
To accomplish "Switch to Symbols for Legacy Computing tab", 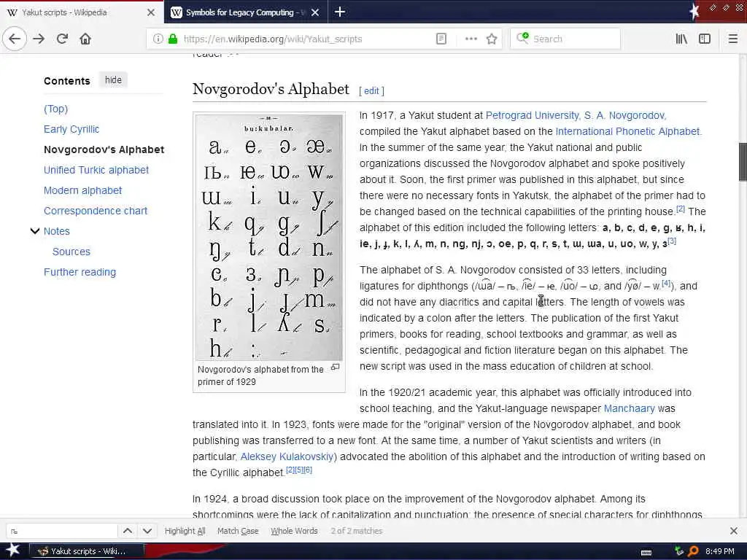I will tap(239, 12).
